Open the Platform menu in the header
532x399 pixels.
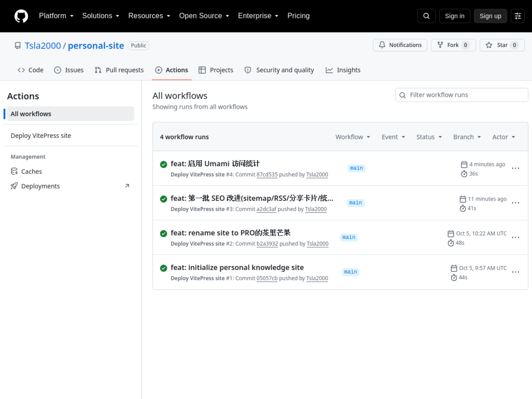tap(56, 16)
